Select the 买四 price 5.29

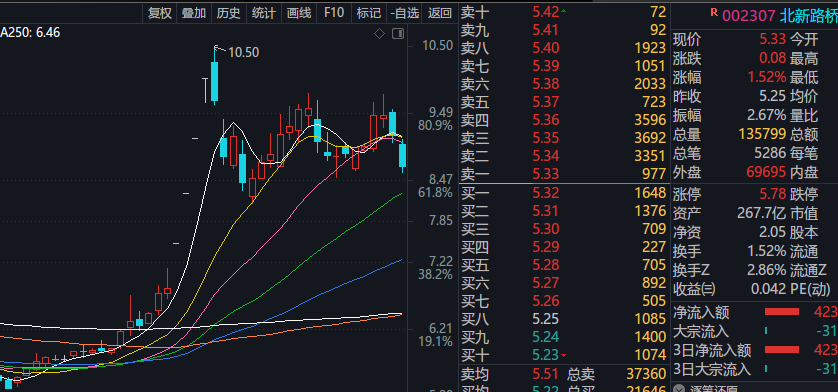tap(546, 247)
